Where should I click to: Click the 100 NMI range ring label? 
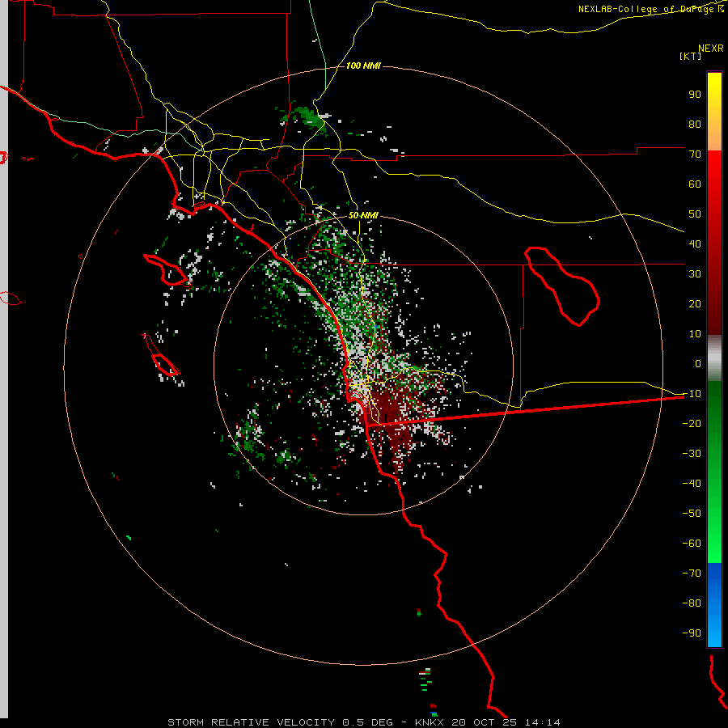(x=363, y=66)
